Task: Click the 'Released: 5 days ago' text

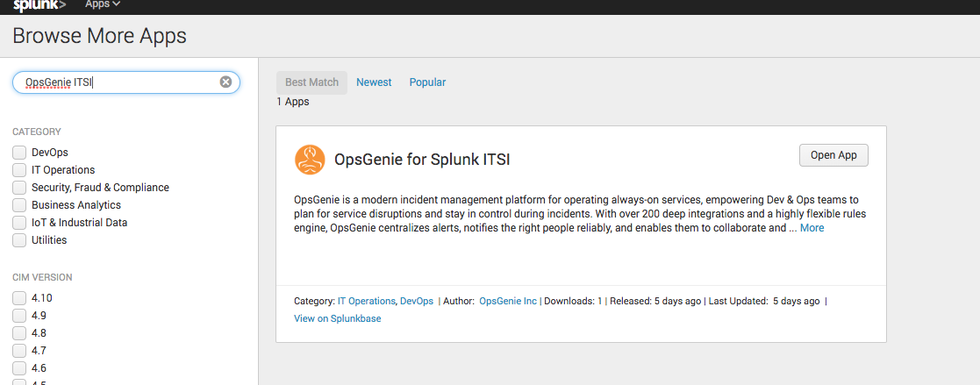Action: (655, 301)
